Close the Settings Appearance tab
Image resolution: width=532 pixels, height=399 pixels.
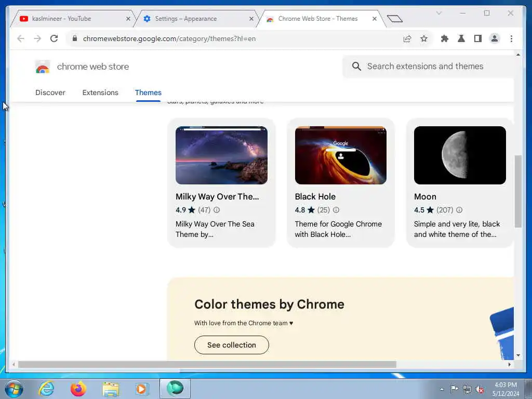[251, 19]
